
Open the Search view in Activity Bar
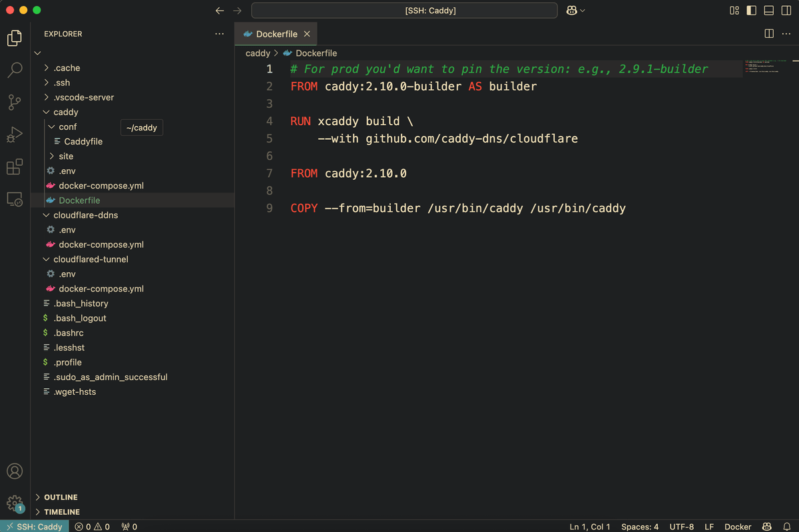(14, 68)
